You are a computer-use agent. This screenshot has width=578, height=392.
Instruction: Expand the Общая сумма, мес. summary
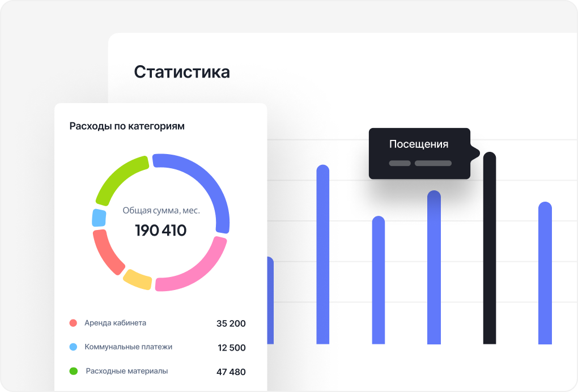(161, 209)
